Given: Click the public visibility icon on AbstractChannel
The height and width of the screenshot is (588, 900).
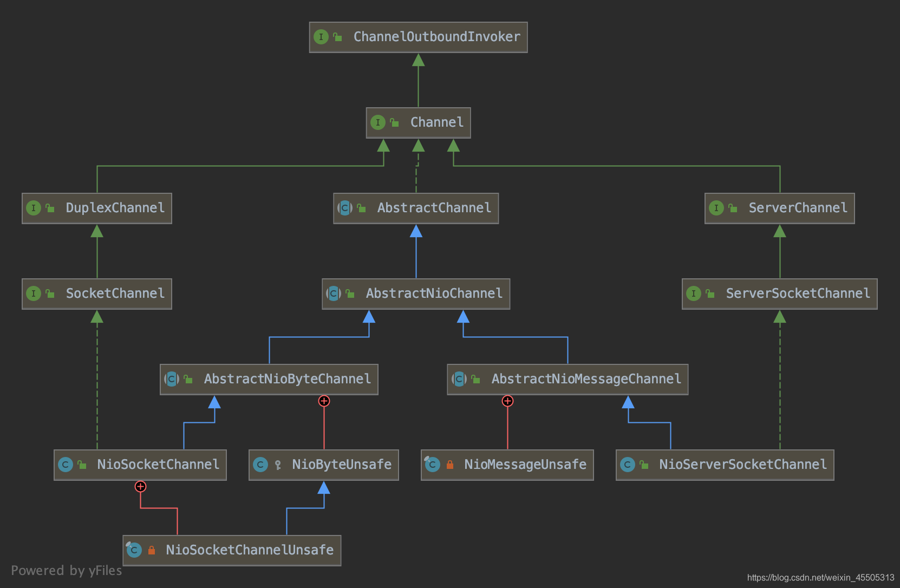Looking at the screenshot, I should click(x=362, y=208).
